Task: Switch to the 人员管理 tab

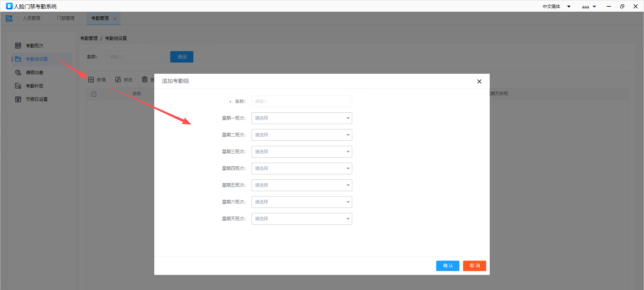Action: [32, 18]
